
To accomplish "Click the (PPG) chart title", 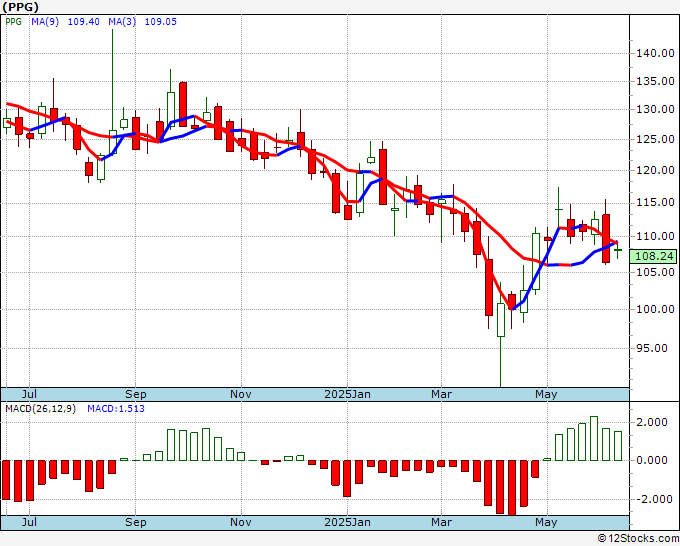I will click(x=20, y=7).
